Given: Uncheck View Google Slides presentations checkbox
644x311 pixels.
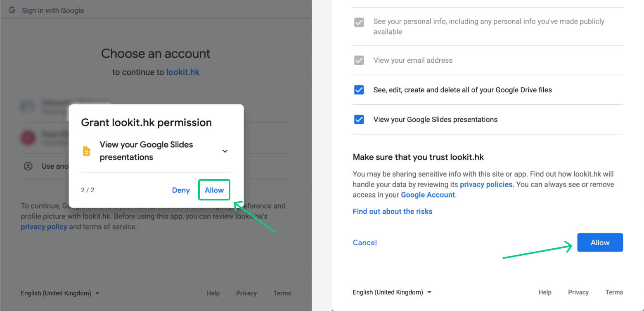Looking at the screenshot, I should 359,120.
